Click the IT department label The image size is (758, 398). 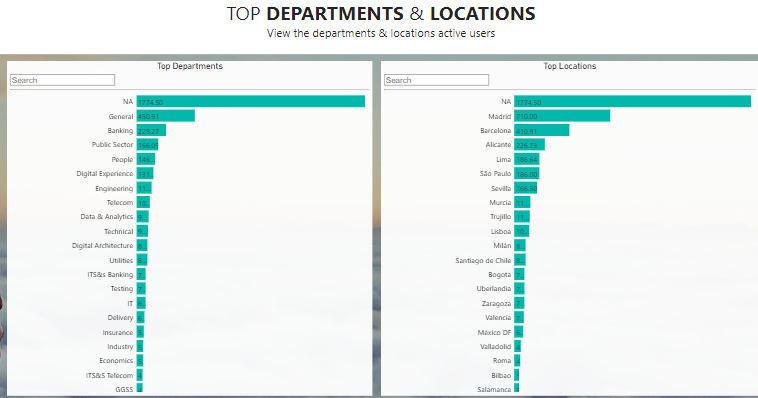coord(130,304)
